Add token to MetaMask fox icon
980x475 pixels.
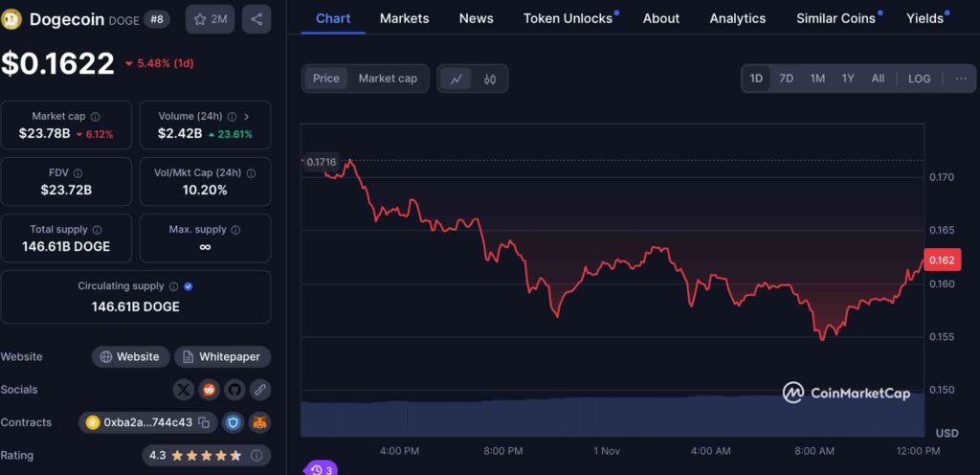click(259, 422)
